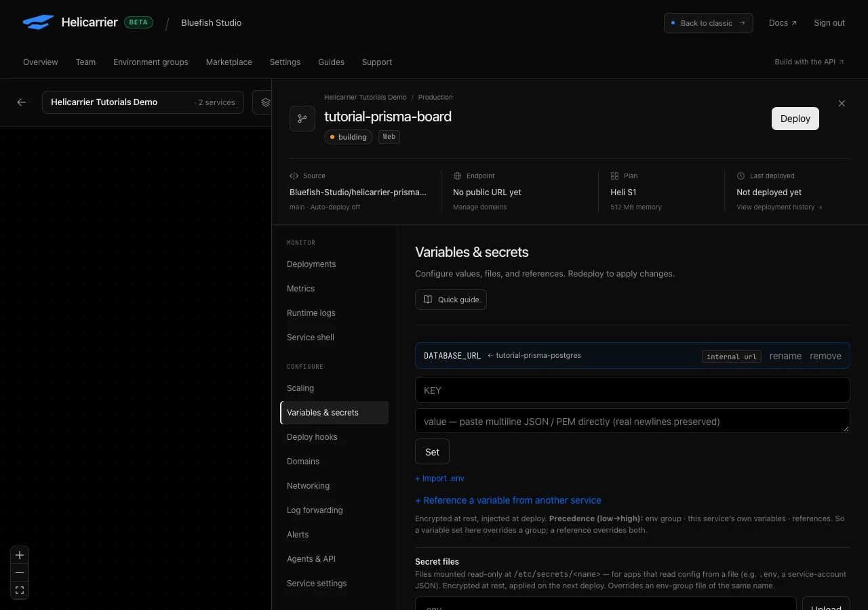Viewport: 868px width, 610px height.
Task: Click the Deploy button
Action: click(x=795, y=119)
